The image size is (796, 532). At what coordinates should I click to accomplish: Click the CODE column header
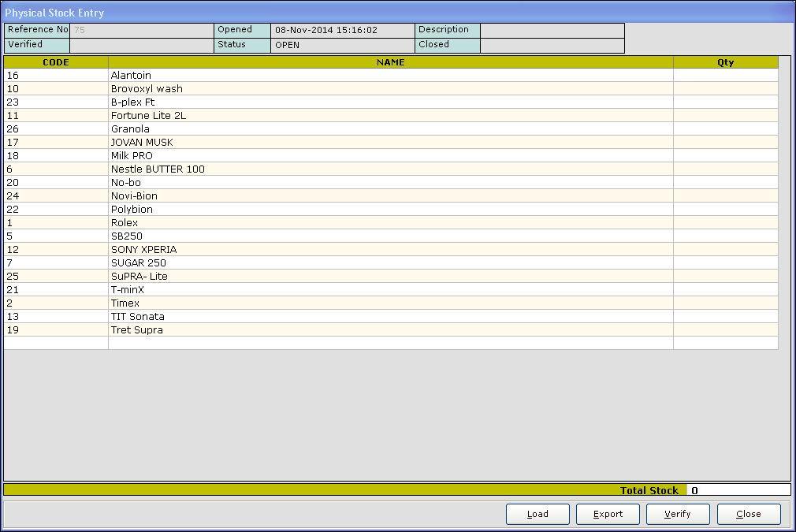(56, 62)
